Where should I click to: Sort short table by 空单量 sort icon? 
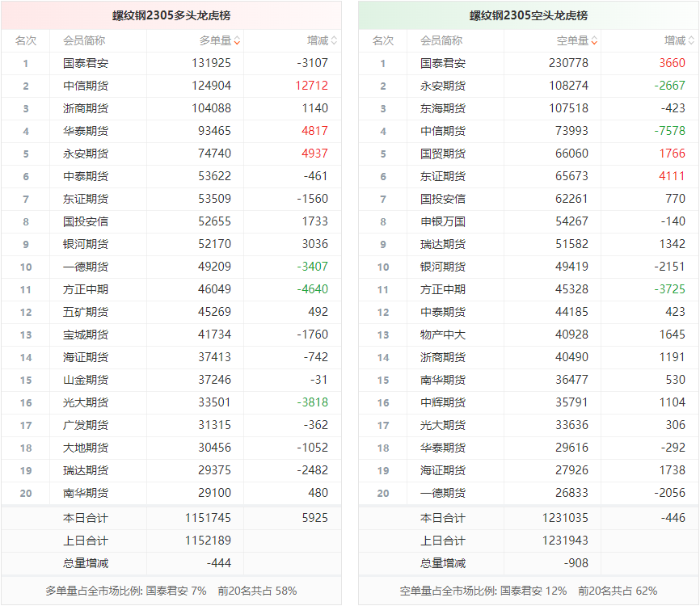click(x=594, y=40)
